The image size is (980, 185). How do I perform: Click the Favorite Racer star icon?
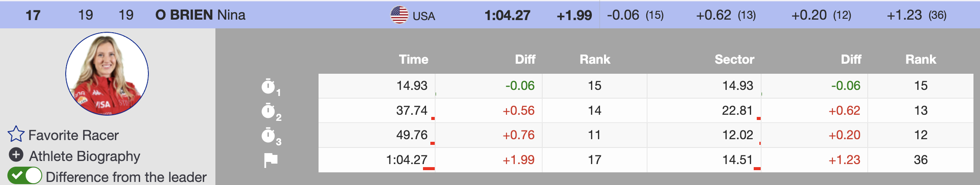click(x=16, y=134)
